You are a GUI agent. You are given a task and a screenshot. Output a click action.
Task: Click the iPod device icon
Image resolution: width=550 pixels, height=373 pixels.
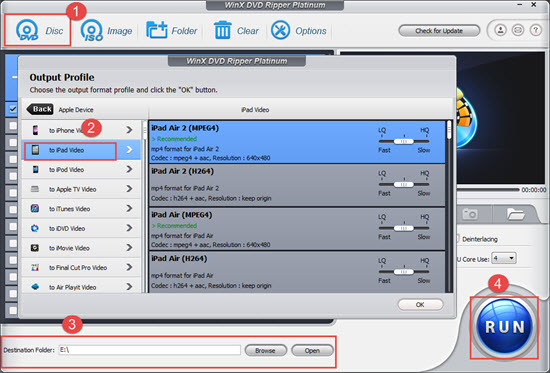[35, 169]
